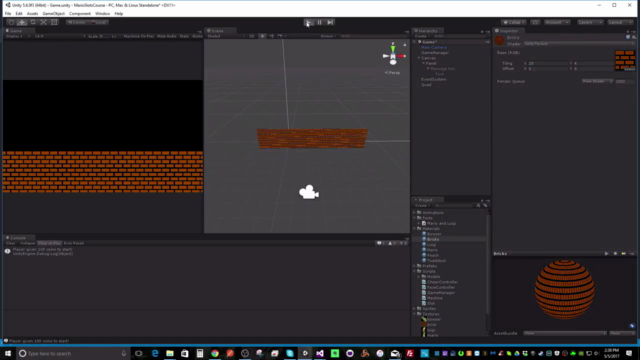This screenshot has width=640, height=360.
Task: Open the File menu
Action: point(8,13)
